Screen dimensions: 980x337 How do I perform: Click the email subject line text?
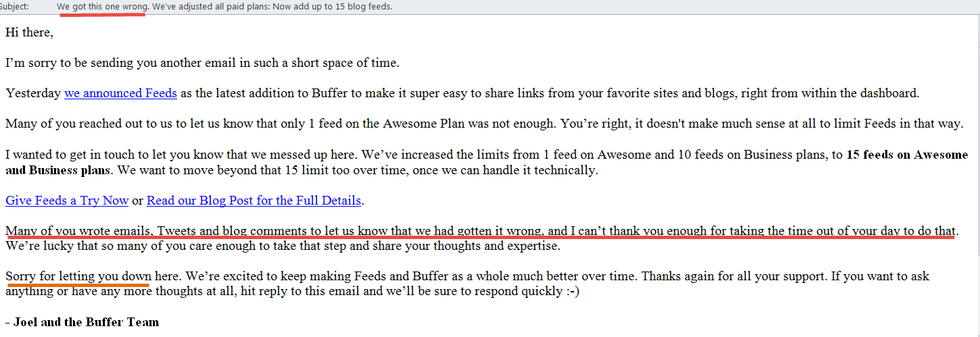225,6
